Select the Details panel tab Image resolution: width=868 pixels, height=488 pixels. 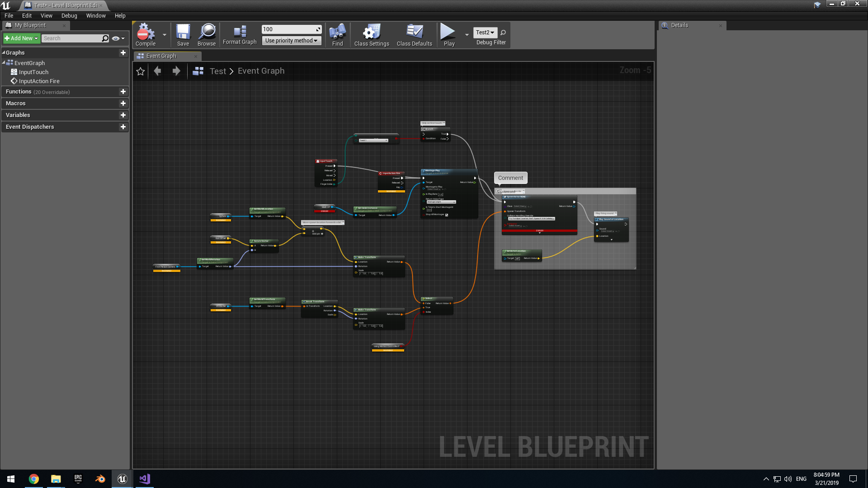[x=692, y=25]
